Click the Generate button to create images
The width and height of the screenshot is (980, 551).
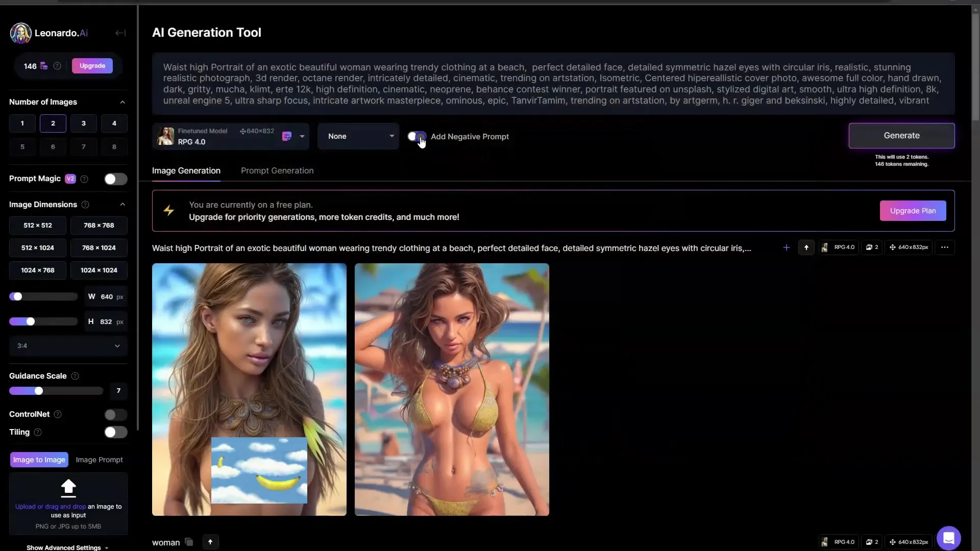tap(902, 135)
